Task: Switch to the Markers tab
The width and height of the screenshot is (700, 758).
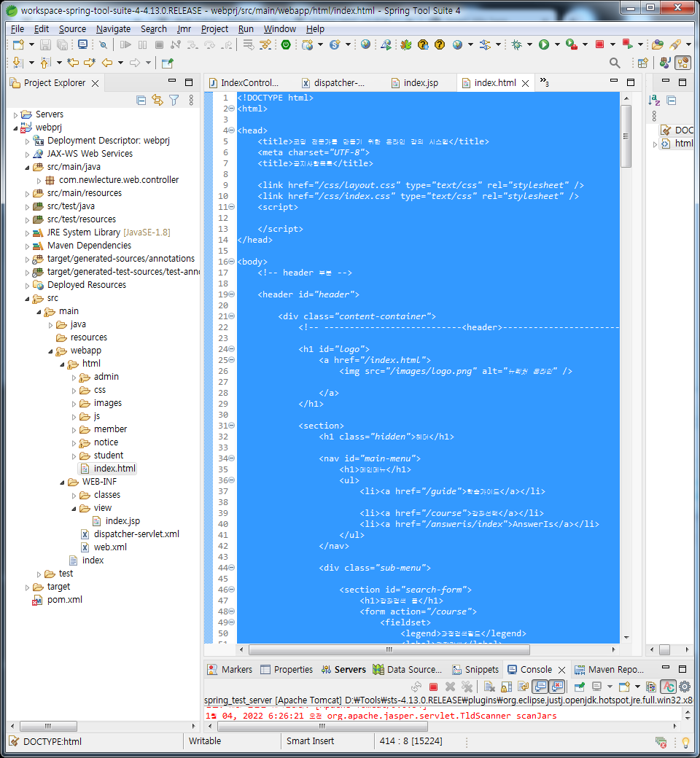Action: (x=230, y=670)
